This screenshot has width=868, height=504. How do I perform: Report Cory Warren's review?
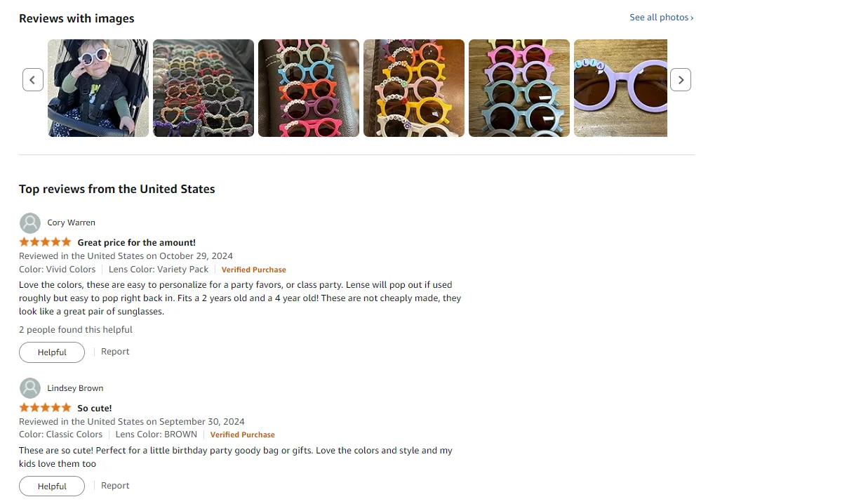(115, 352)
